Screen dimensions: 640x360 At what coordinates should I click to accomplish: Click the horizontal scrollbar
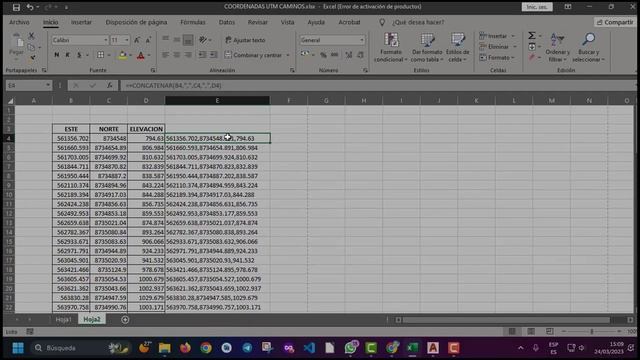click(x=506, y=320)
